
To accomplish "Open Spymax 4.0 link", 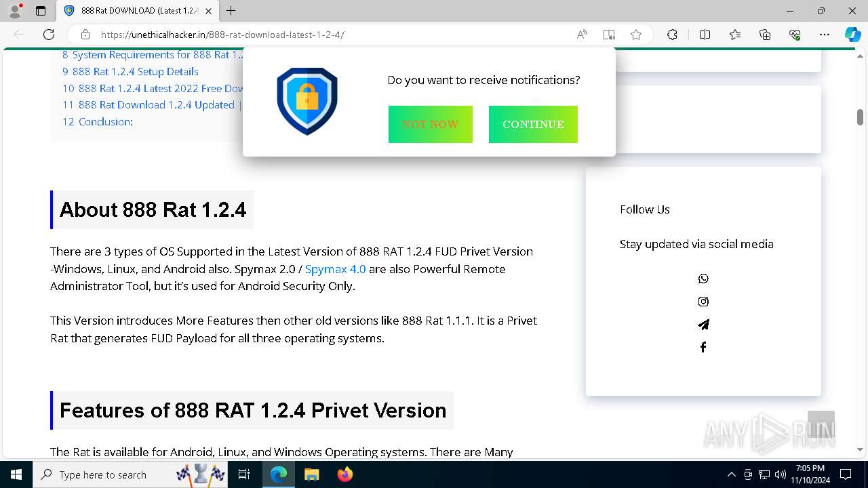I will tap(335, 269).
